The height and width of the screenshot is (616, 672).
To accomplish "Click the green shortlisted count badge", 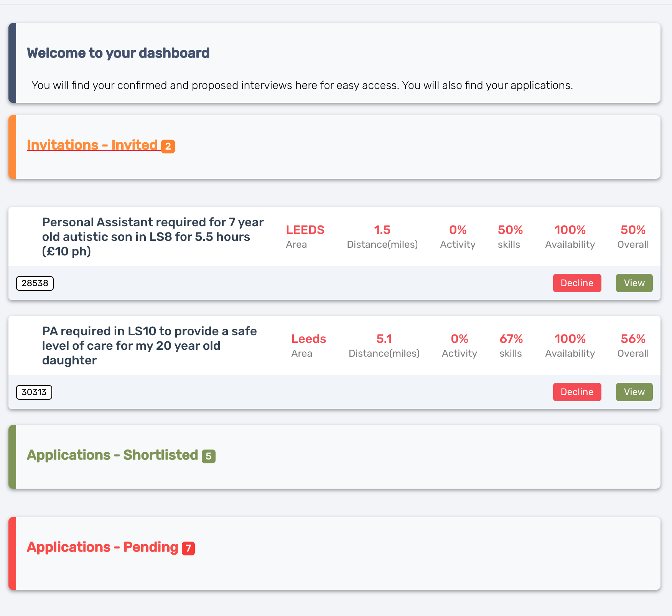I will coord(209,456).
